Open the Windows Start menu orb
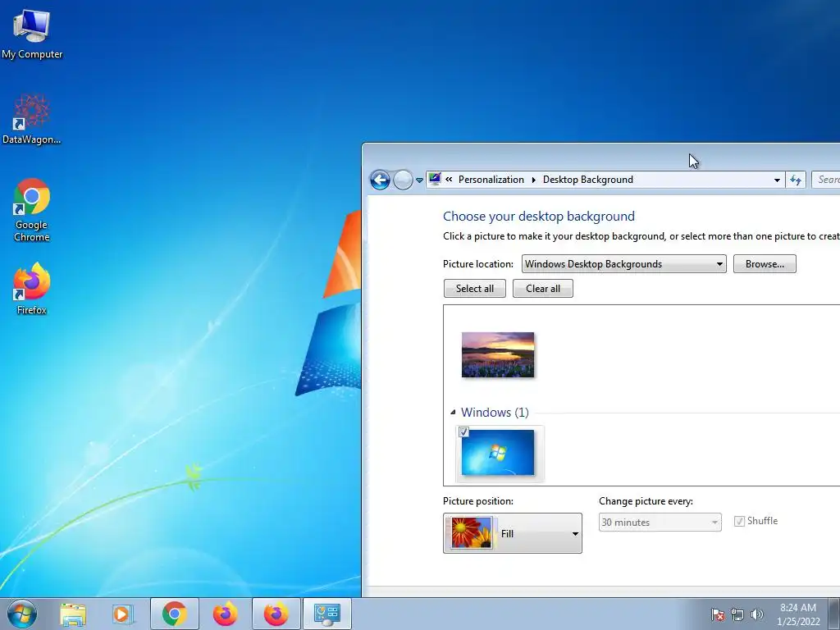 (22, 614)
